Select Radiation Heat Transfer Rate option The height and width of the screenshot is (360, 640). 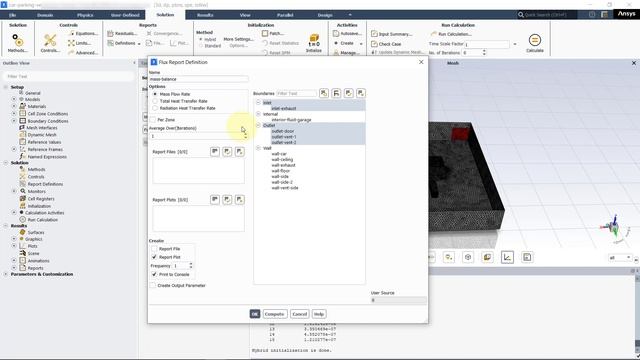coord(155,108)
